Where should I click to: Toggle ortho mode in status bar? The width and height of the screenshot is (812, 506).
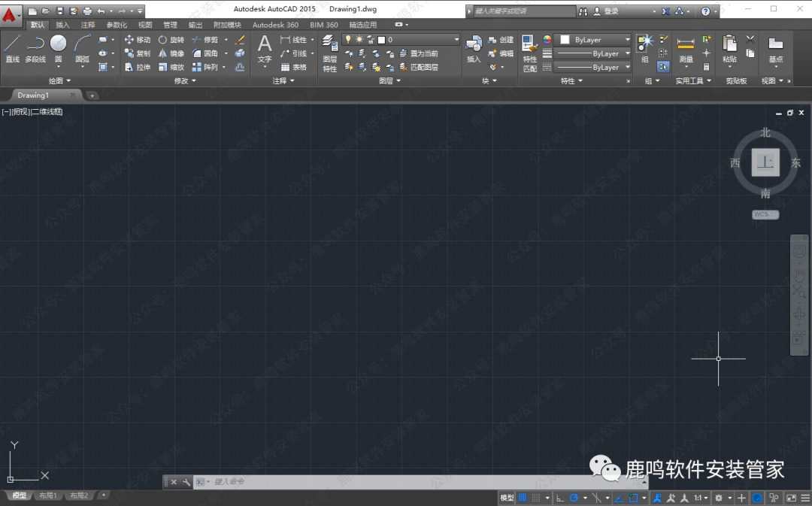coord(560,498)
